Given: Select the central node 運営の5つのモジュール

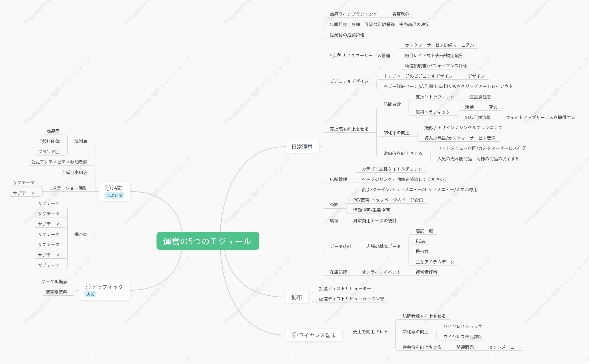Looking at the screenshot, I should click(208, 241).
